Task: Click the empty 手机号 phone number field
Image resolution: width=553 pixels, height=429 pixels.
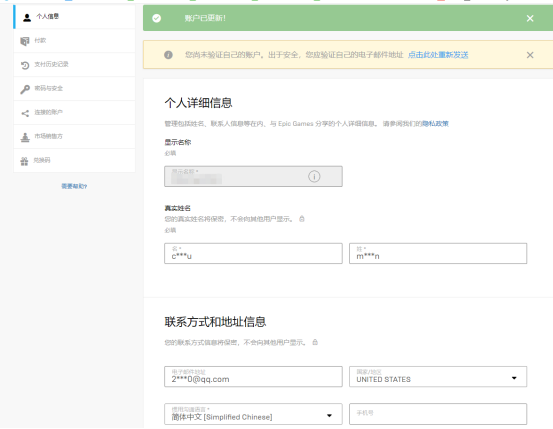Action: pyautogui.click(x=438, y=414)
